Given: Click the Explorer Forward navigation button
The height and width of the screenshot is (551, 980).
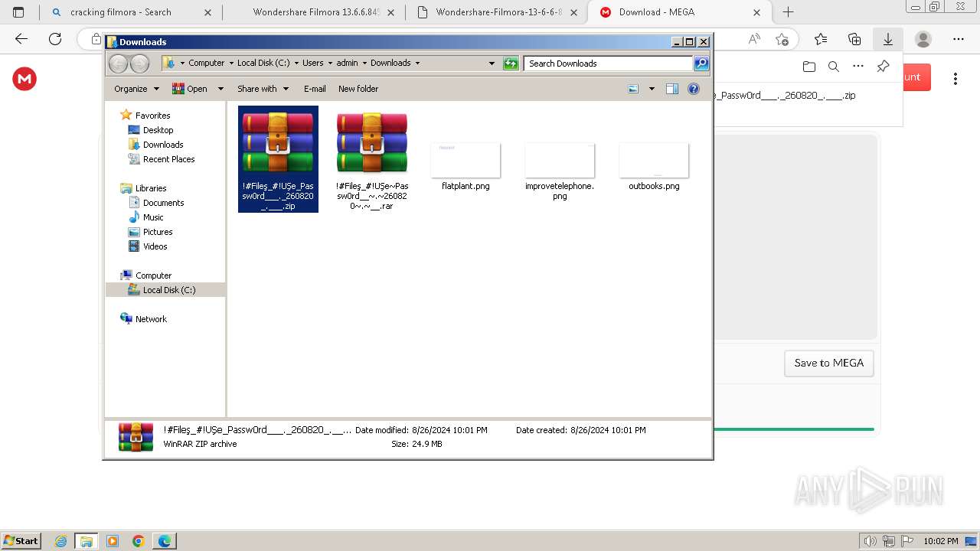Looking at the screenshot, I should [139, 64].
